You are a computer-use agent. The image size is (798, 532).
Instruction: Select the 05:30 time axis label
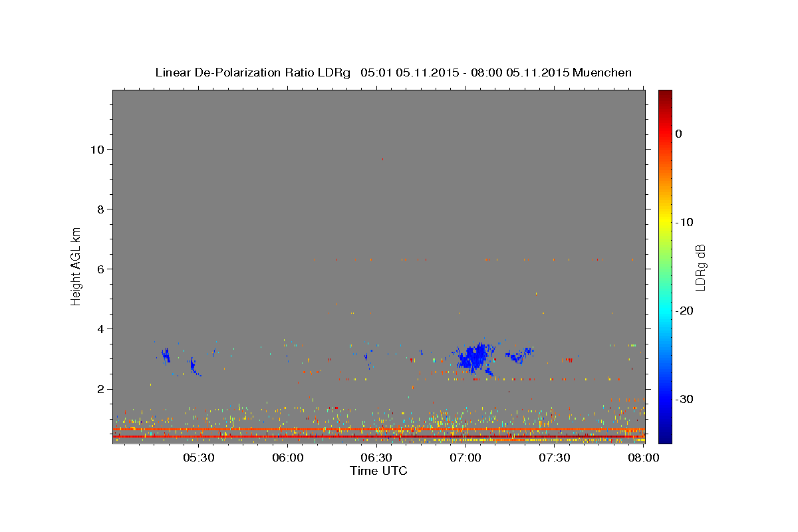click(x=198, y=458)
